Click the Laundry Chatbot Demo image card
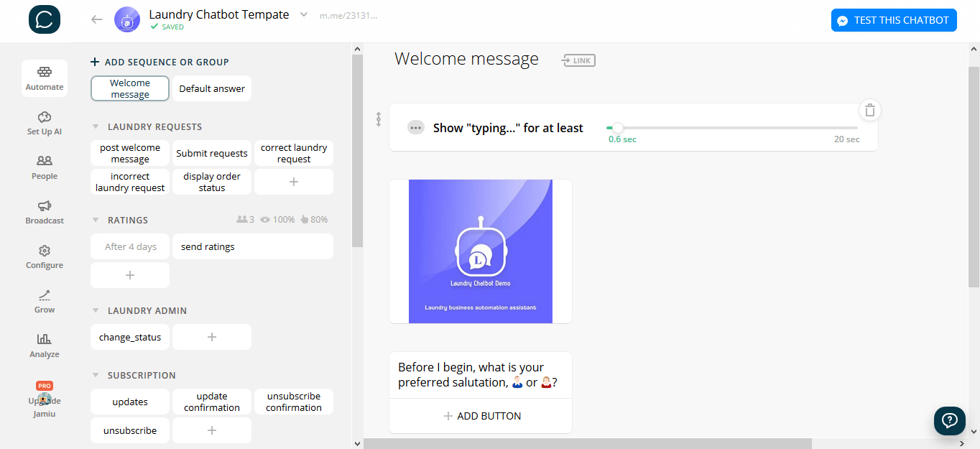This screenshot has height=449, width=980. point(481,251)
